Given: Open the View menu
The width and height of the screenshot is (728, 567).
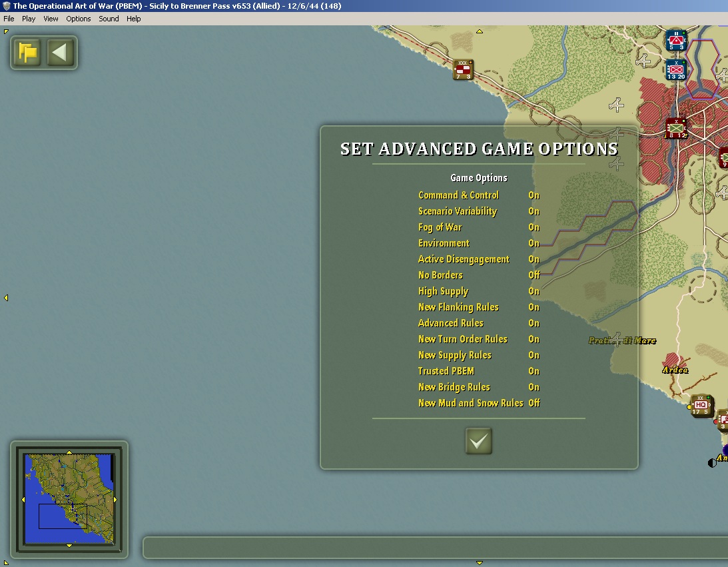Looking at the screenshot, I should 51,19.
